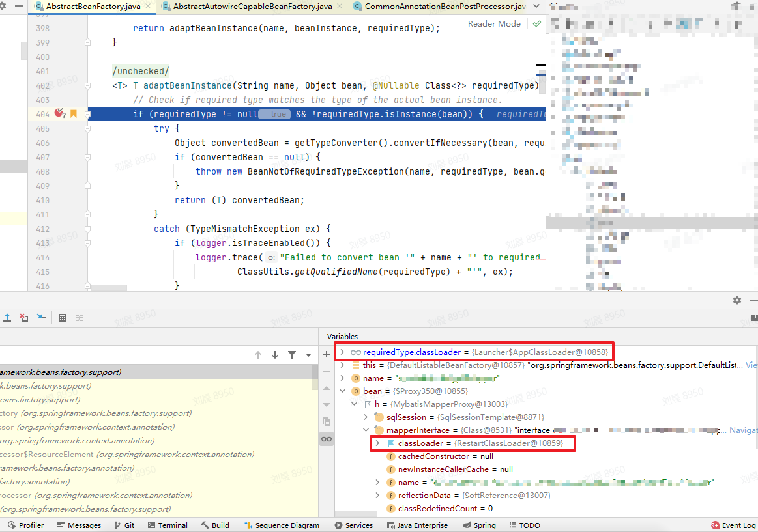This screenshot has height=532, width=758.
Task: Click the Evaluate Expression calculator icon
Action: point(63,318)
